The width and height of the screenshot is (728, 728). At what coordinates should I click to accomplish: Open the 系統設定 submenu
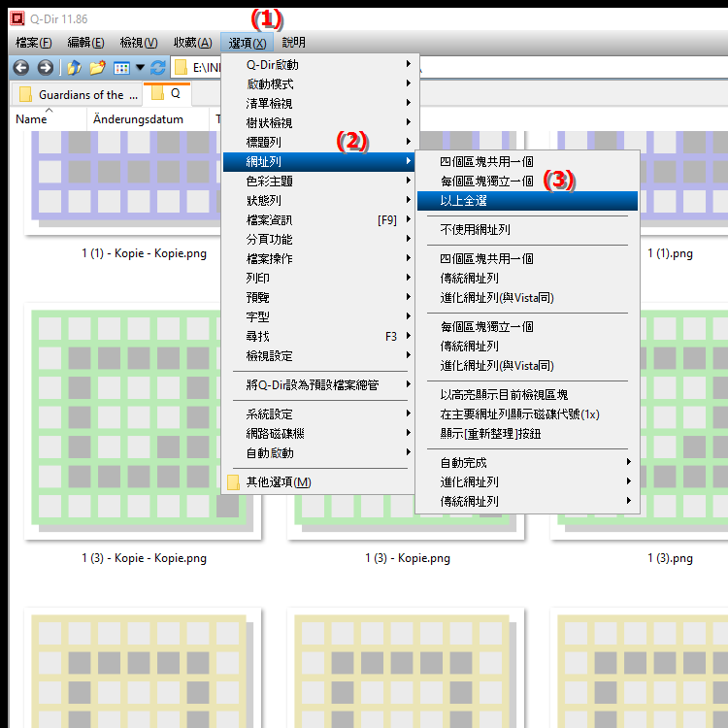(x=320, y=414)
